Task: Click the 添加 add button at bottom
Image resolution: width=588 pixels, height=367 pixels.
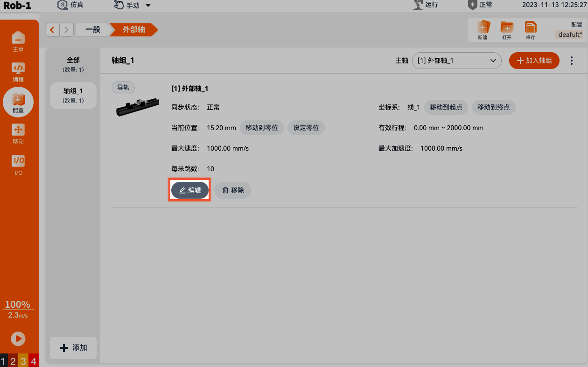Action: click(x=73, y=348)
